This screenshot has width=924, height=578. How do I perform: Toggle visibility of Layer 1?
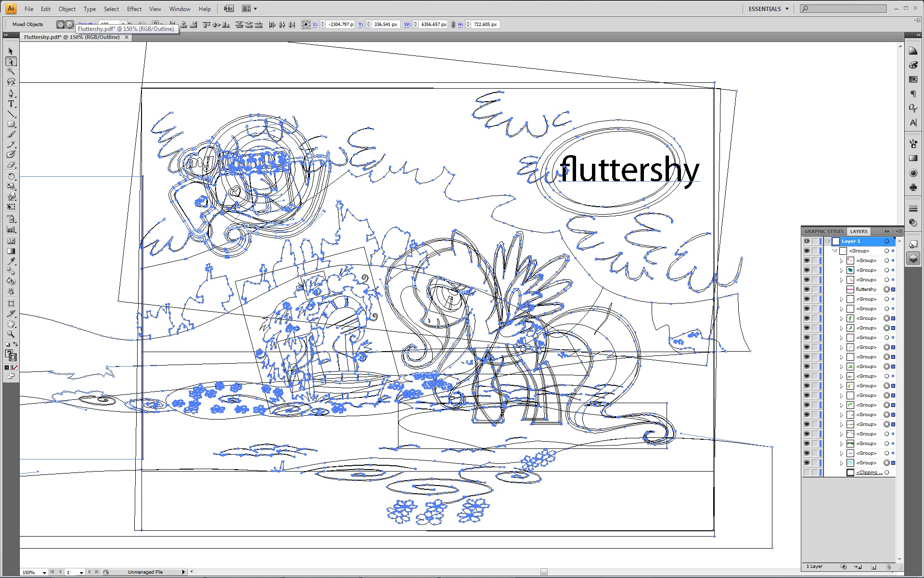point(807,241)
